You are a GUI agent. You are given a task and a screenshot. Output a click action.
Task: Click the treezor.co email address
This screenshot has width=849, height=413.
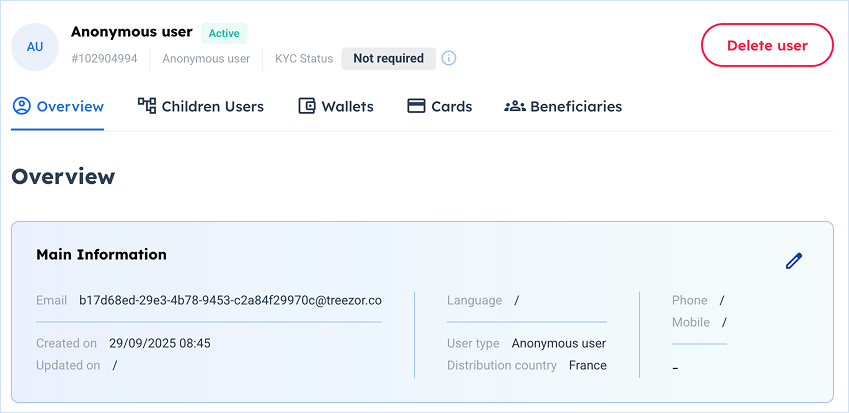[230, 300]
